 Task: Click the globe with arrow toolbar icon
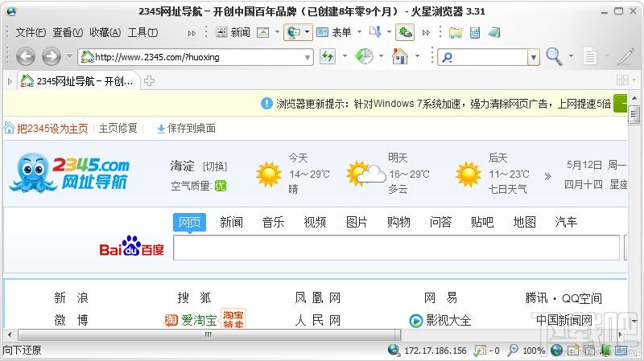(294, 32)
